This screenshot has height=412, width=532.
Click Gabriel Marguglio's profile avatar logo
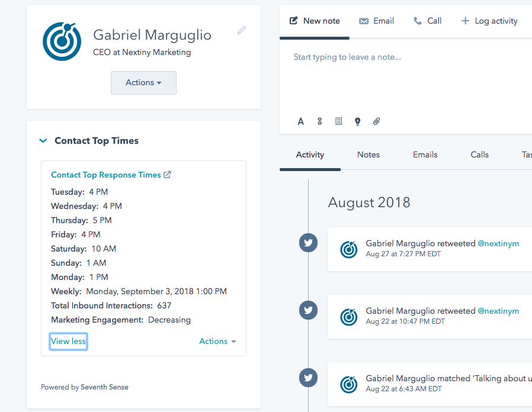pyautogui.click(x=62, y=41)
